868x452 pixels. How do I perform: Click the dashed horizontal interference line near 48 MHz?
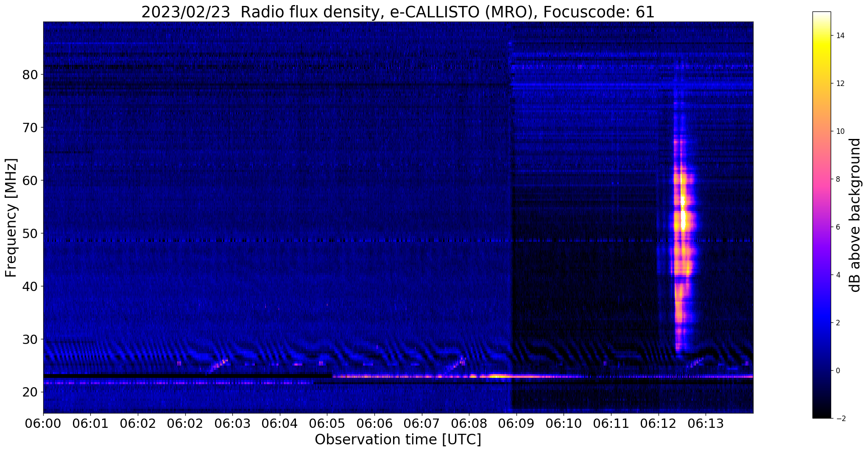pos(398,241)
